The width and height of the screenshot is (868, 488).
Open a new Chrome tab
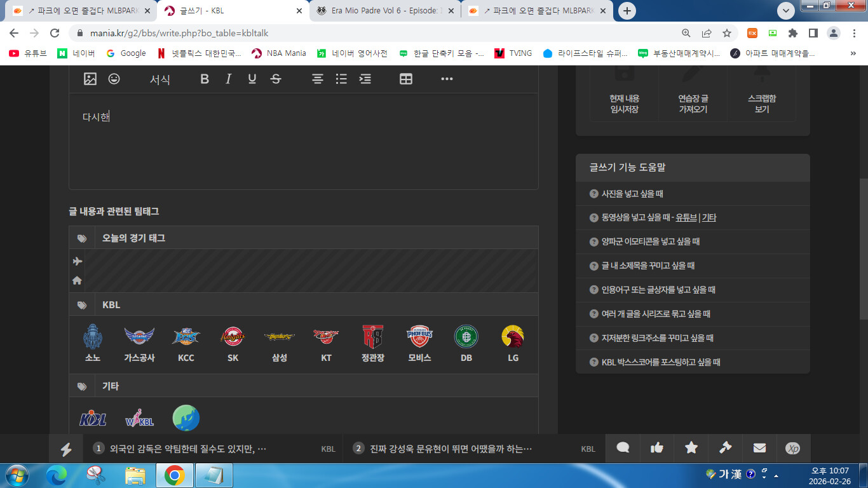click(627, 11)
